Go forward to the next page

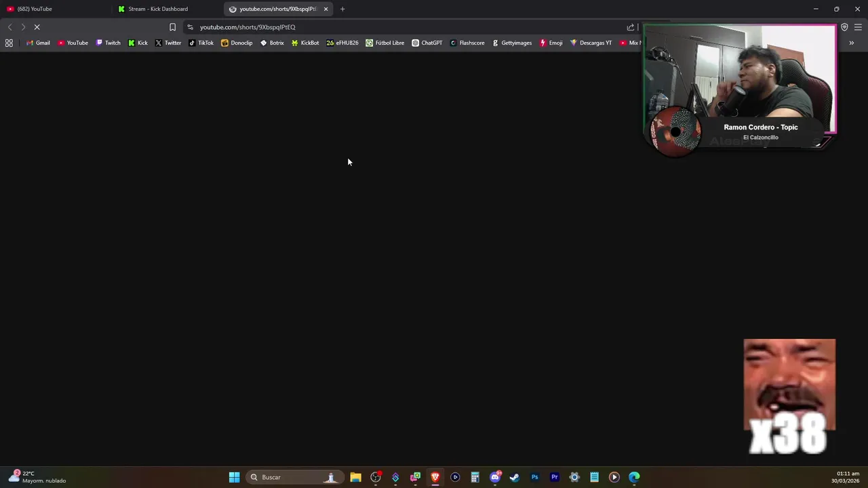[x=23, y=27]
